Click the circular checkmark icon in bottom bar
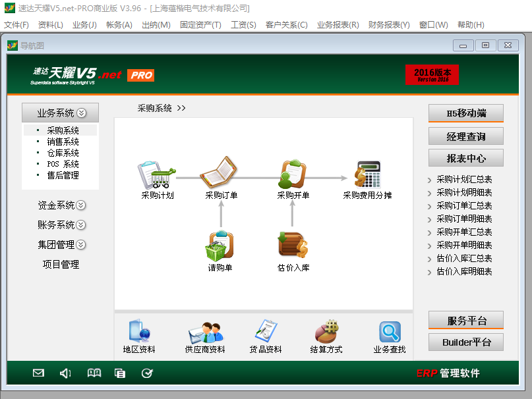 tap(147, 373)
